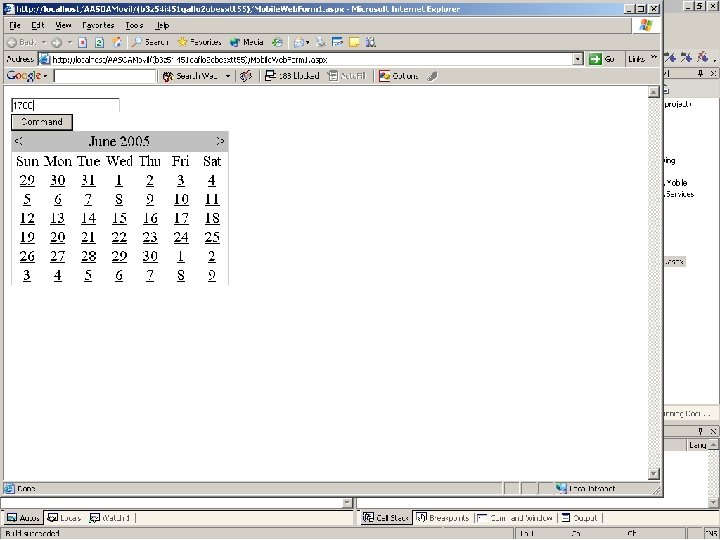Click the Refresh page icon
This screenshot has width=720, height=540.
tap(99, 42)
